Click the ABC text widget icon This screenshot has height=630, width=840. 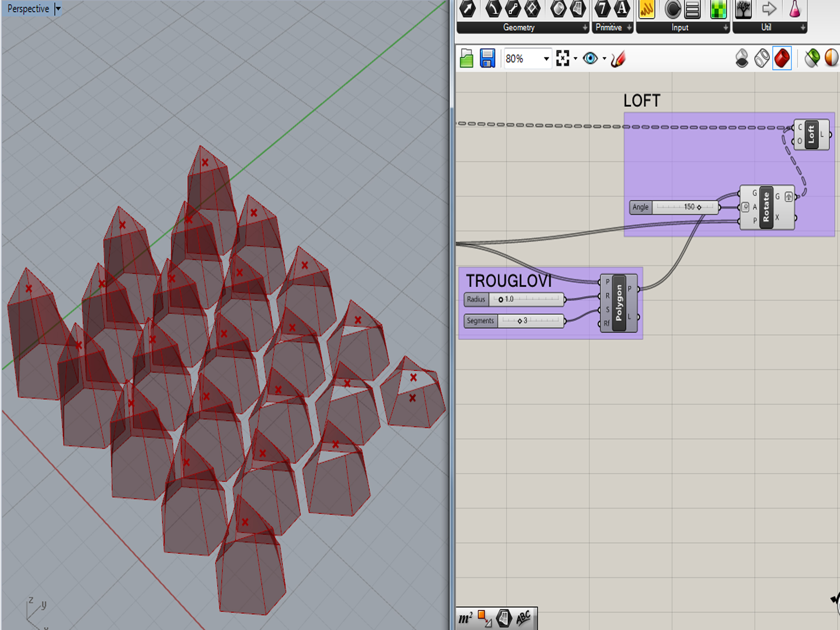coord(524,618)
